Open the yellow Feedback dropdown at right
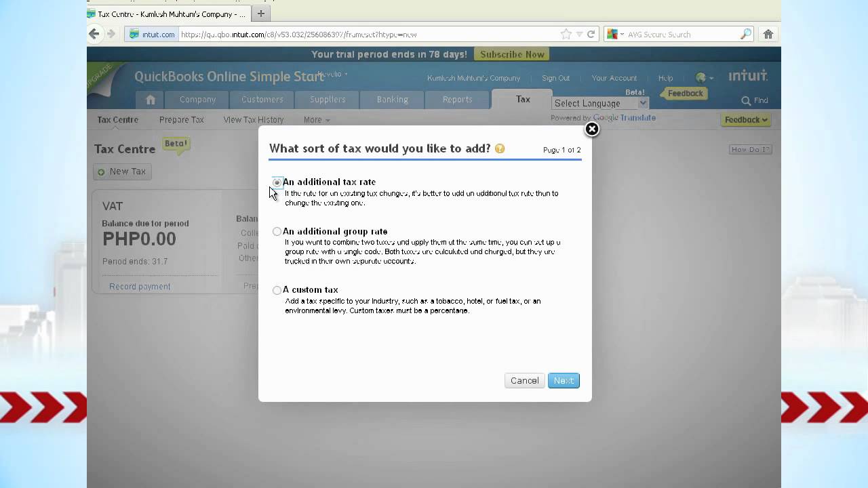This screenshot has width=868, height=488. click(746, 120)
